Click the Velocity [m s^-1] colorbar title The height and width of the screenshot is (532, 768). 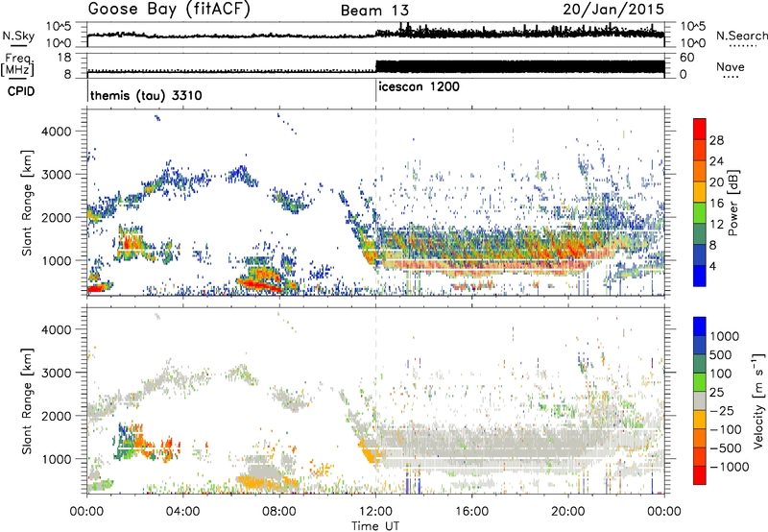pos(758,400)
